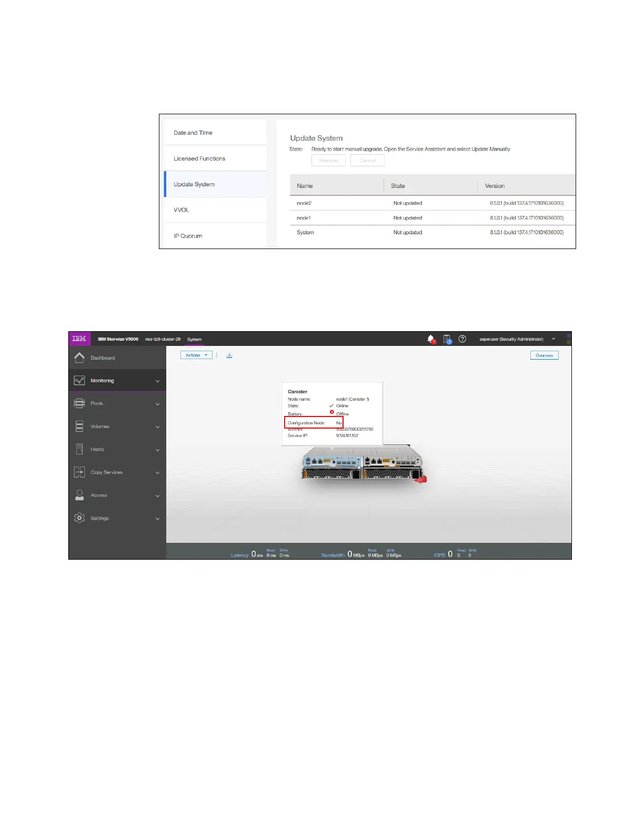Image resolution: width=644 pixels, height=834 pixels.
Task: Select VVOL settings tab
Action: 216,210
